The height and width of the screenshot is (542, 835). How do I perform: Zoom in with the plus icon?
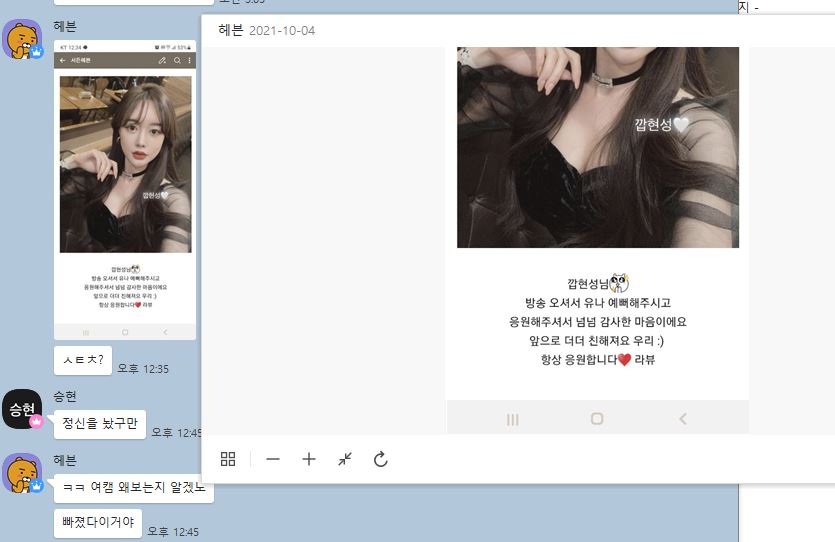coord(309,459)
